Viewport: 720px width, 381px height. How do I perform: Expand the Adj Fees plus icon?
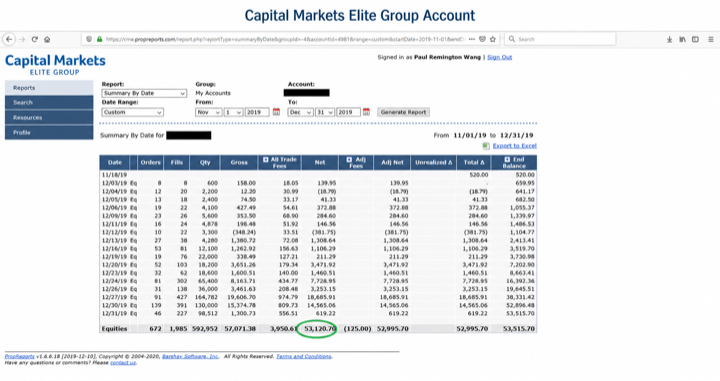[x=349, y=160]
